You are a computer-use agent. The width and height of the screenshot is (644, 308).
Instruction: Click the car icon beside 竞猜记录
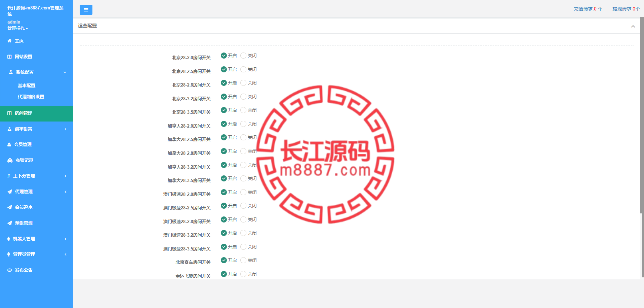point(10,160)
